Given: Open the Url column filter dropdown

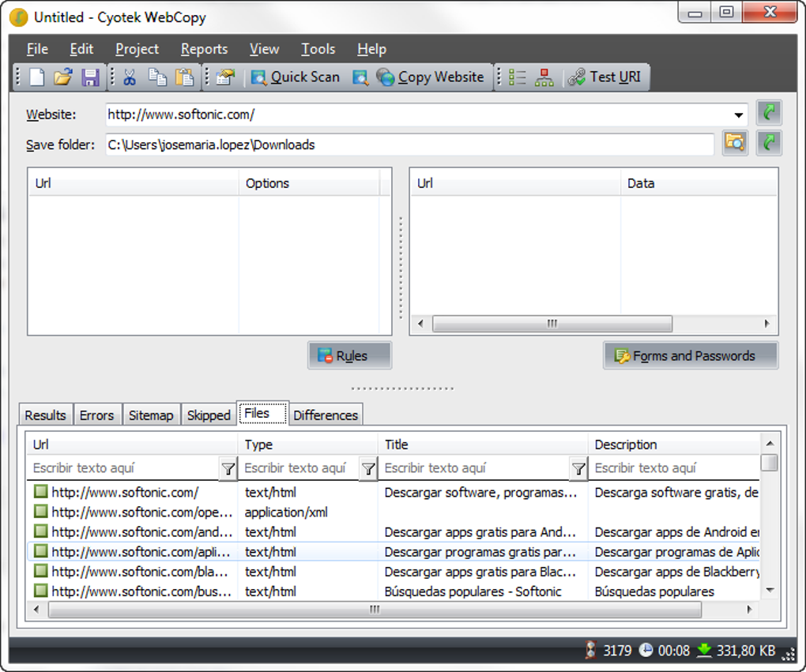Looking at the screenshot, I should click(x=228, y=468).
